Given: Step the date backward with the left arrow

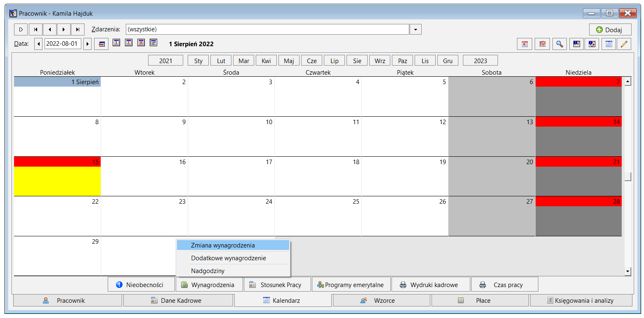Looking at the screenshot, I should [x=38, y=44].
